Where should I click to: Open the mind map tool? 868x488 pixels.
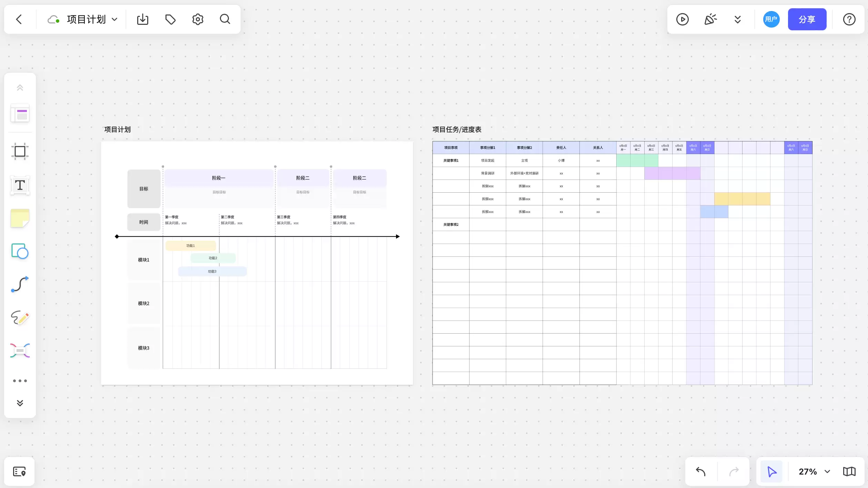(x=20, y=350)
